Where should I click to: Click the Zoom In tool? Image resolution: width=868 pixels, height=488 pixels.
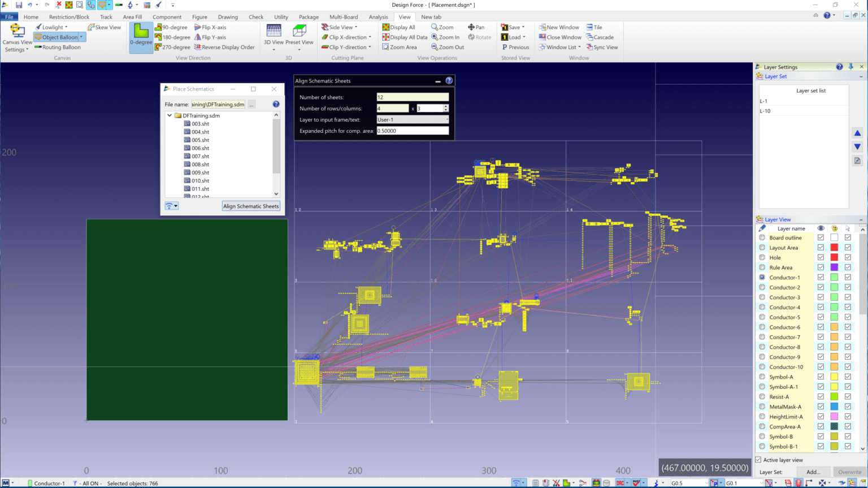tap(446, 37)
